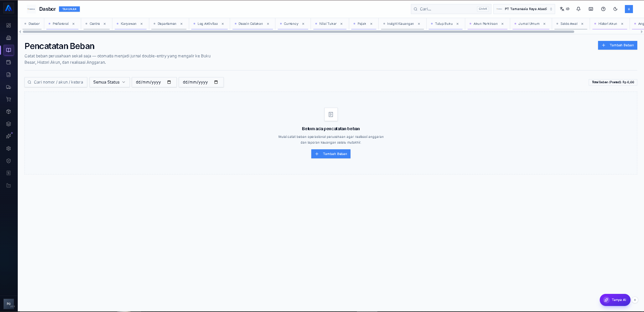
Task: Open the AI sparkles sidebar icon
Action: [x=9, y=136]
